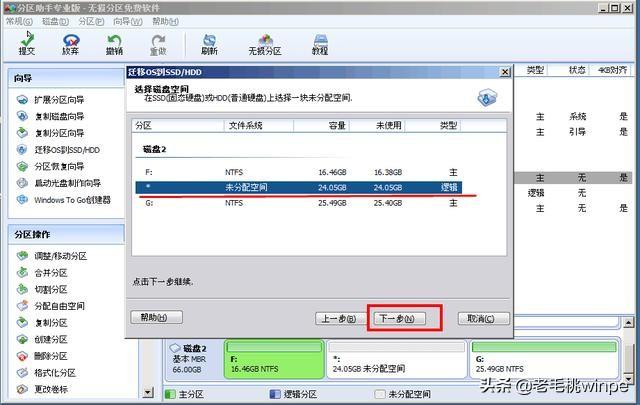This screenshot has height=405, width=640.
Task: Click the 类型 column header in the dialog
Action: pyautogui.click(x=433, y=125)
